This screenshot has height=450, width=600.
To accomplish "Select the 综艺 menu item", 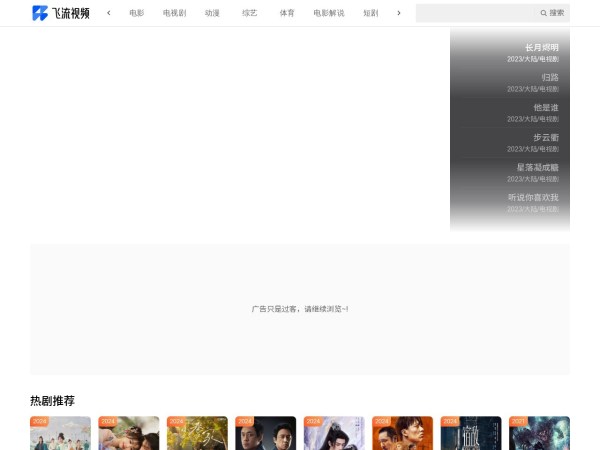I will [249, 13].
